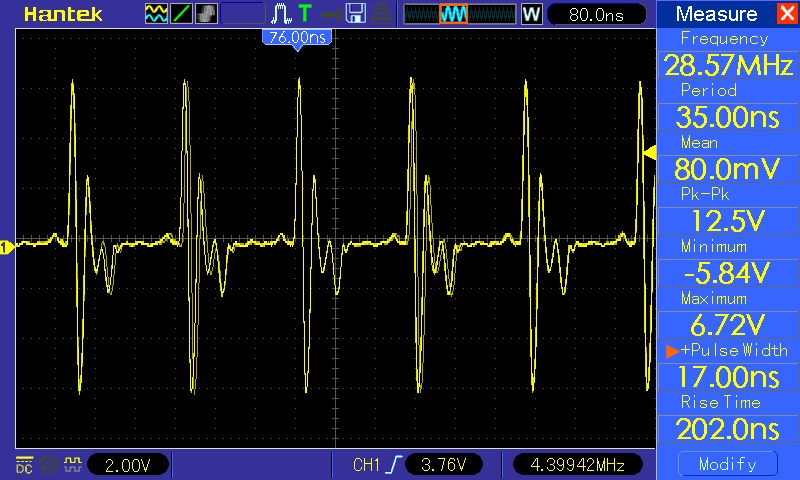Click the Hantek logo
This screenshot has width=800, height=480.
pyautogui.click(x=63, y=14)
